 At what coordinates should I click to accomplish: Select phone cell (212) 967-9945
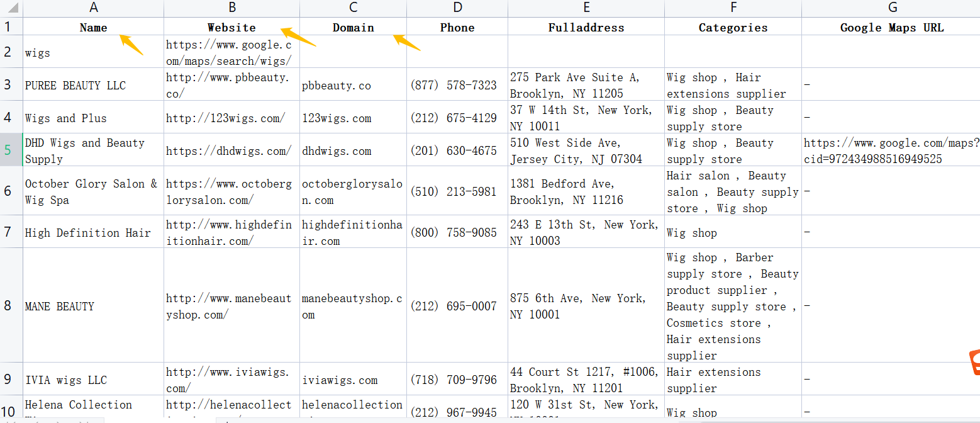pyautogui.click(x=457, y=407)
